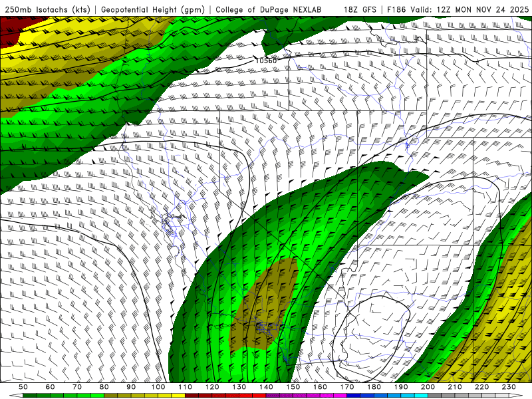Click the '160' value on the color scale
The image size is (532, 399).
tap(320, 387)
